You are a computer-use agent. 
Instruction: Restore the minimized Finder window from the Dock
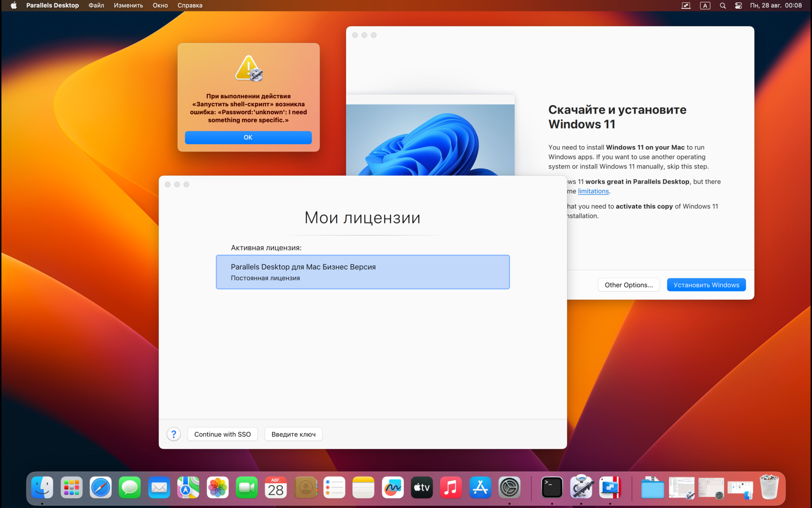click(740, 489)
